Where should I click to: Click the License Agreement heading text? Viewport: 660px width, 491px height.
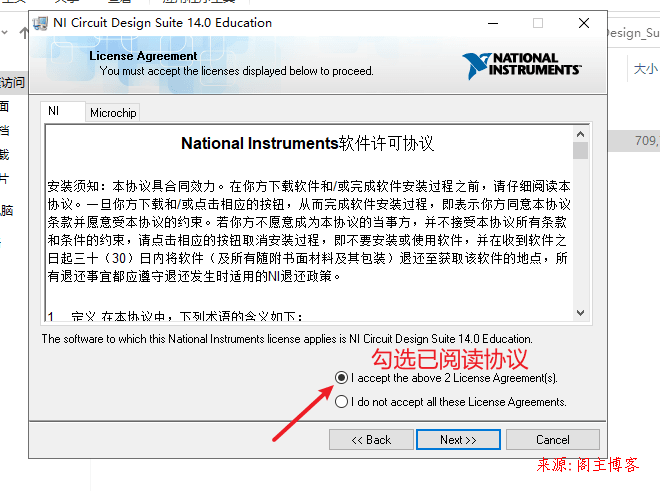point(143,56)
